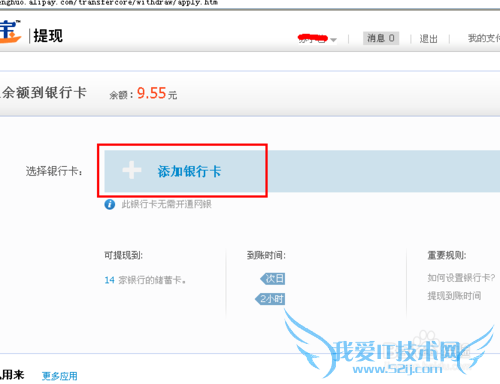This screenshot has width=500, height=384.
Task: Click the browser address bar URL
Action: pyautogui.click(x=109, y=3)
